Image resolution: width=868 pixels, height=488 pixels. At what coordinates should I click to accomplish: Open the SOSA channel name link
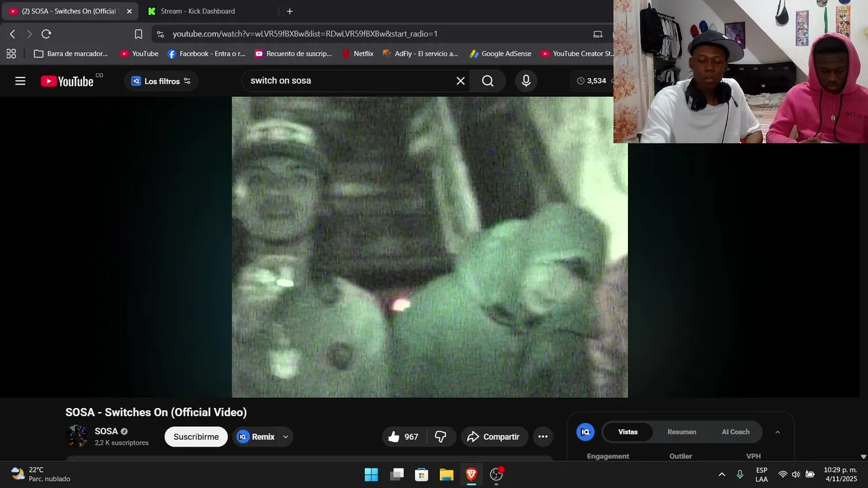tap(106, 431)
